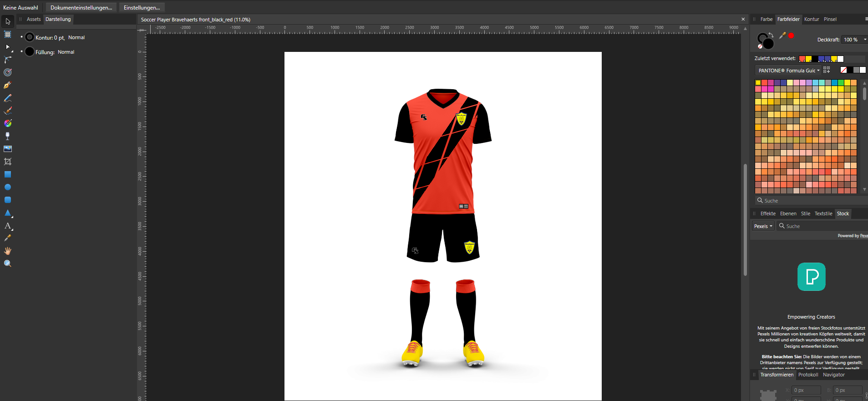Click the stock Suche search field

click(822, 226)
